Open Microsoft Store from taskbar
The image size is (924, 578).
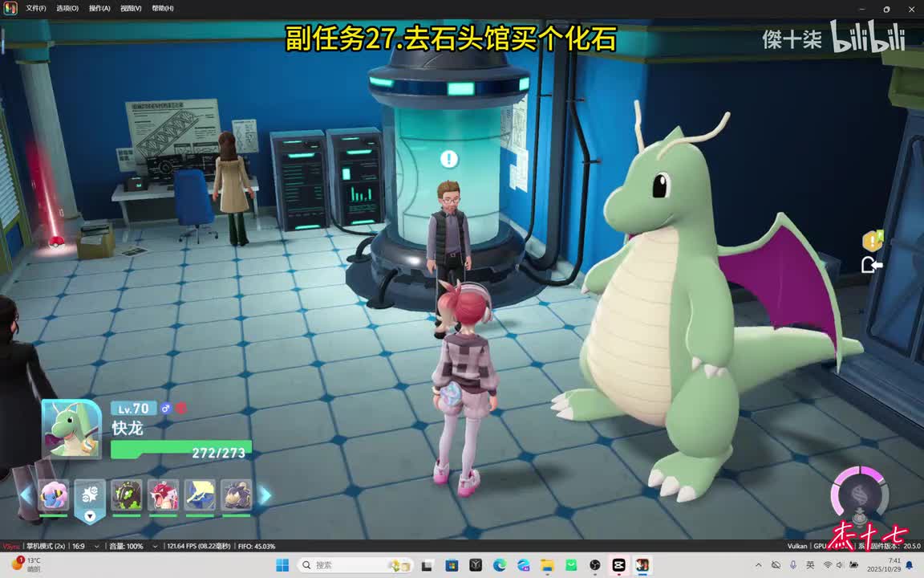tap(452, 565)
